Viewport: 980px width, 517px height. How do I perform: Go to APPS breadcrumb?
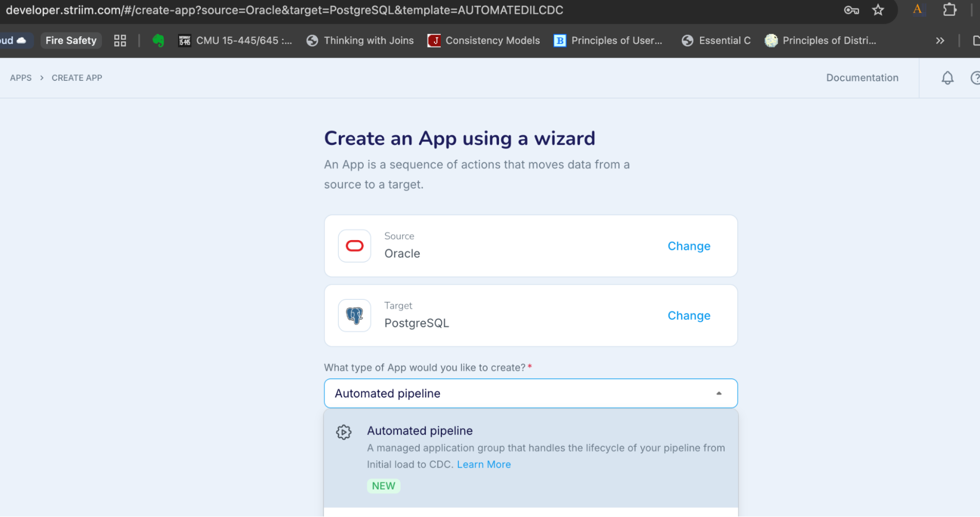click(x=21, y=78)
